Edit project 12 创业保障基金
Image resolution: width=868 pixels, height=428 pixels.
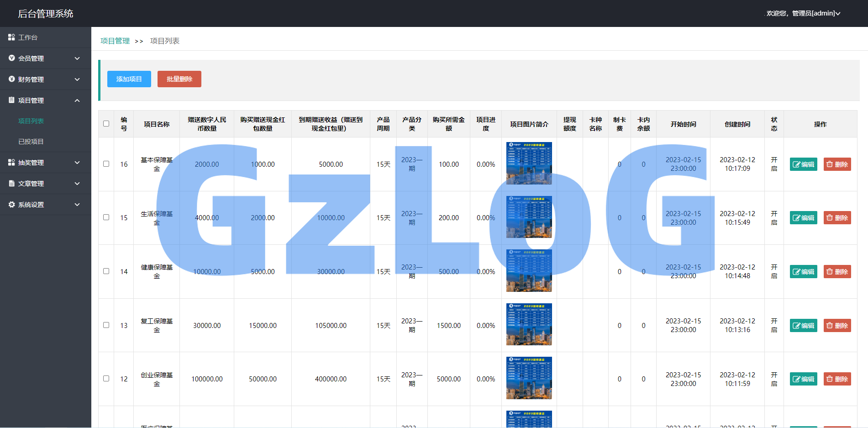pos(804,379)
